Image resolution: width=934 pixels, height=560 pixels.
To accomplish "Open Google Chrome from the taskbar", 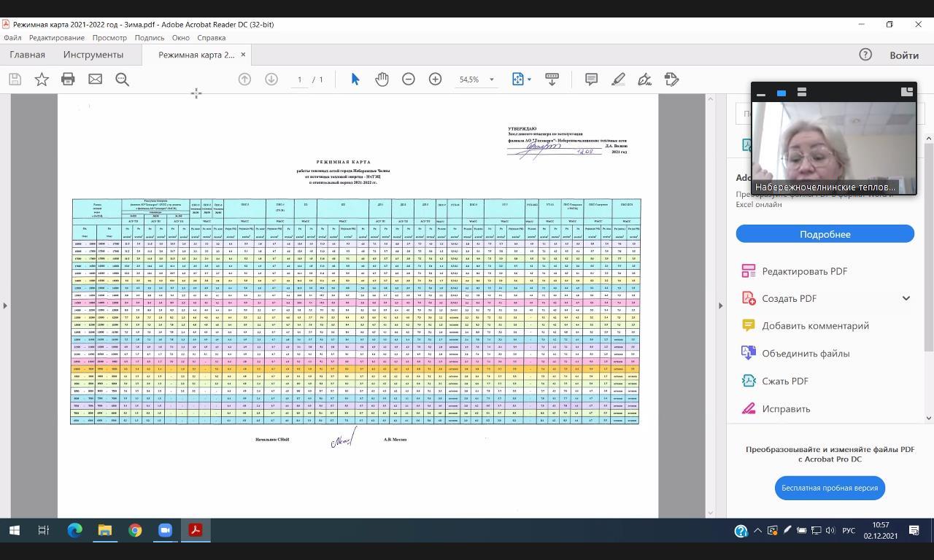I will pos(135,530).
